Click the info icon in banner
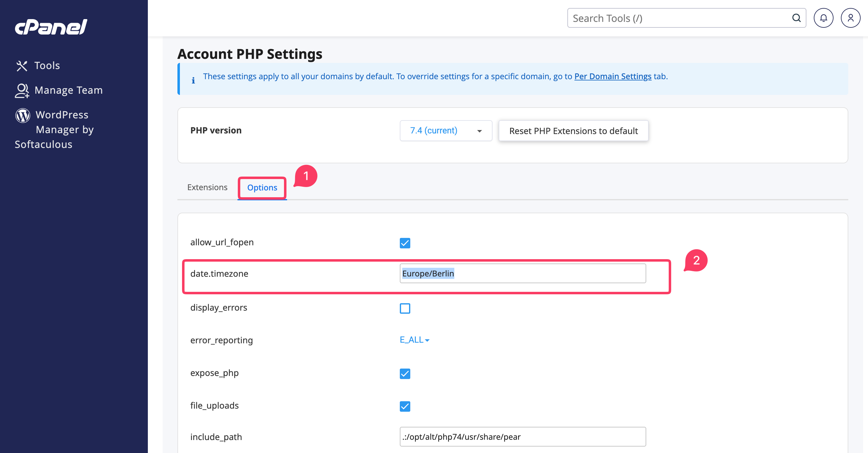This screenshot has width=868, height=453. click(x=193, y=80)
